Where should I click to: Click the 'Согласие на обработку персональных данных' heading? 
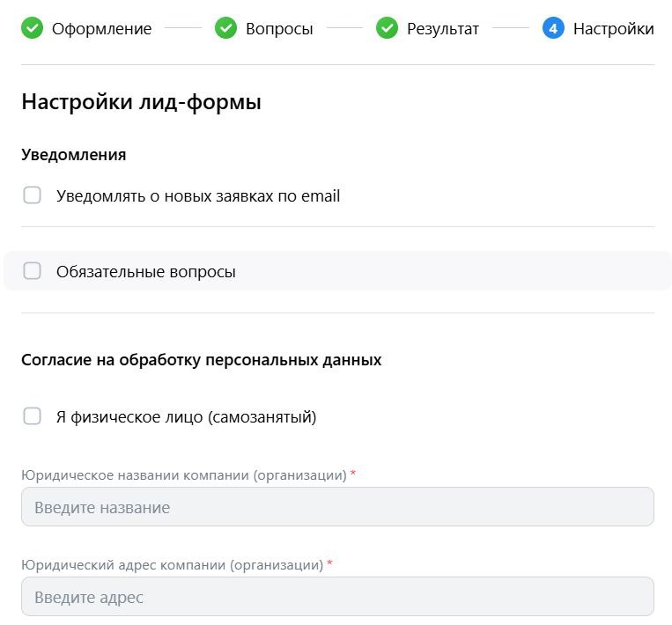coord(201,360)
